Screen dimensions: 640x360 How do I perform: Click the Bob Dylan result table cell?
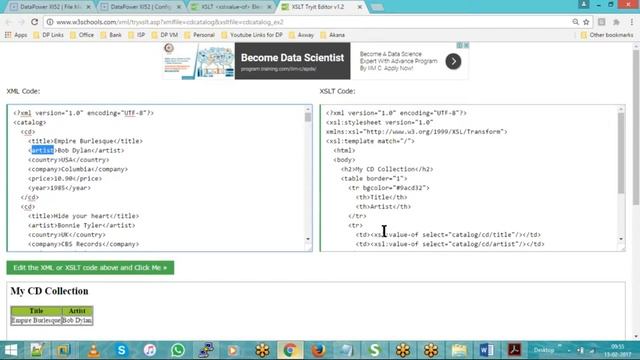77,320
